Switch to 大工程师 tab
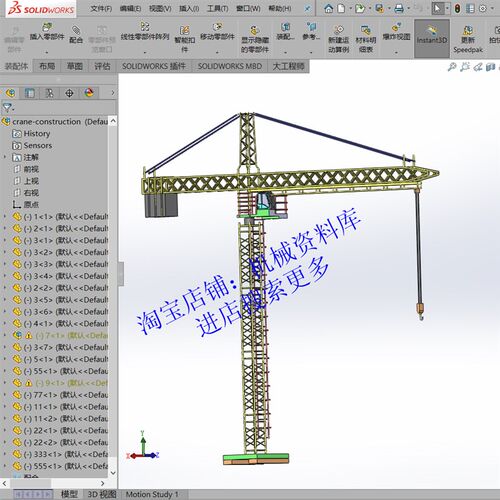This screenshot has width=500, height=500. [288, 66]
